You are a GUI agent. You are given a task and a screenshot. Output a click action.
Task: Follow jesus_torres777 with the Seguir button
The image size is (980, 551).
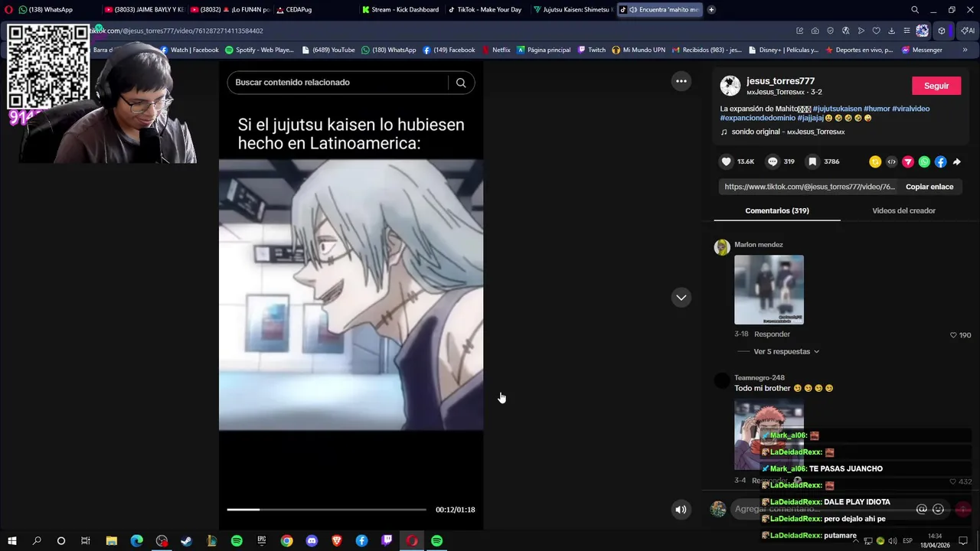(936, 86)
